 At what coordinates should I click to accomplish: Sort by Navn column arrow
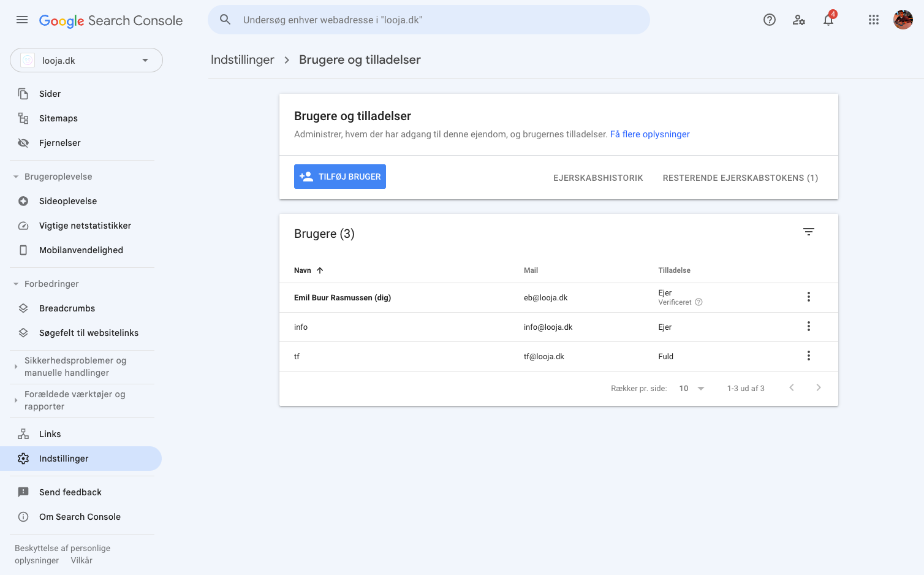point(320,270)
